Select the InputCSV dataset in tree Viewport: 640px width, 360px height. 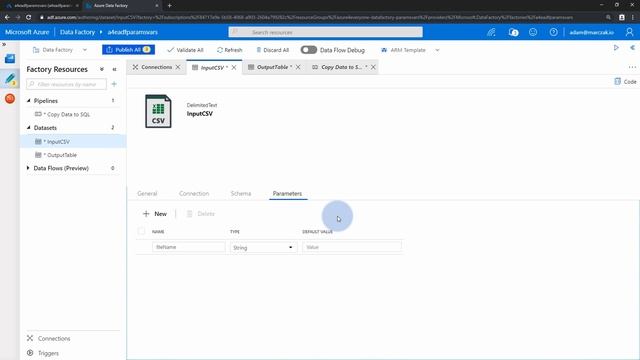pyautogui.click(x=73, y=142)
